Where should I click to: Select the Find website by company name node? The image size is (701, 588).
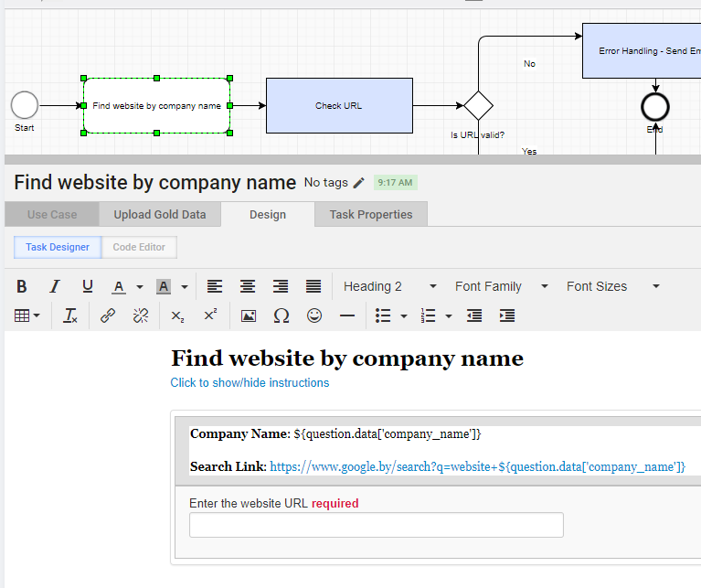click(x=157, y=105)
